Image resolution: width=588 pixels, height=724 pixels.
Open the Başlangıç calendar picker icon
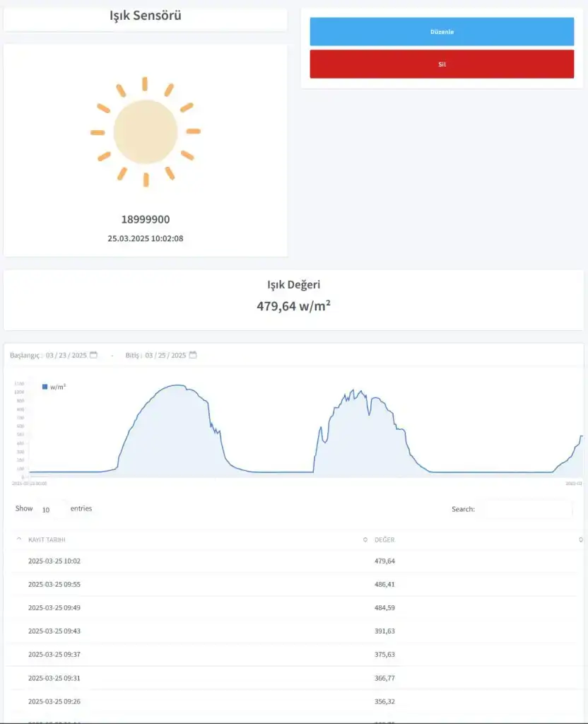coord(93,355)
